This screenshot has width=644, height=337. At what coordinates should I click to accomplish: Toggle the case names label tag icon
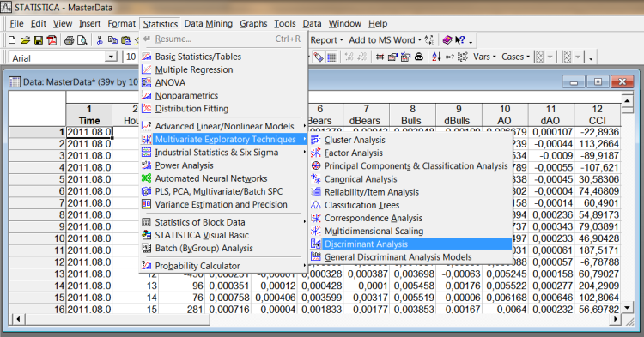pos(318,57)
